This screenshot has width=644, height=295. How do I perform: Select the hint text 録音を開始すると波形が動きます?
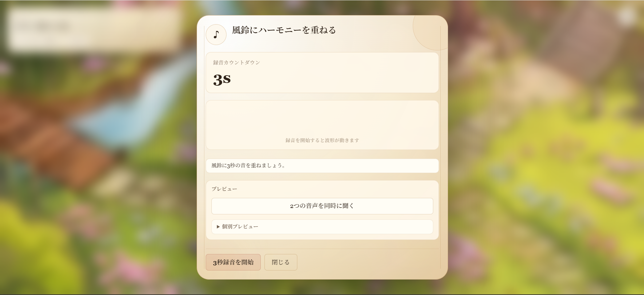(321, 140)
